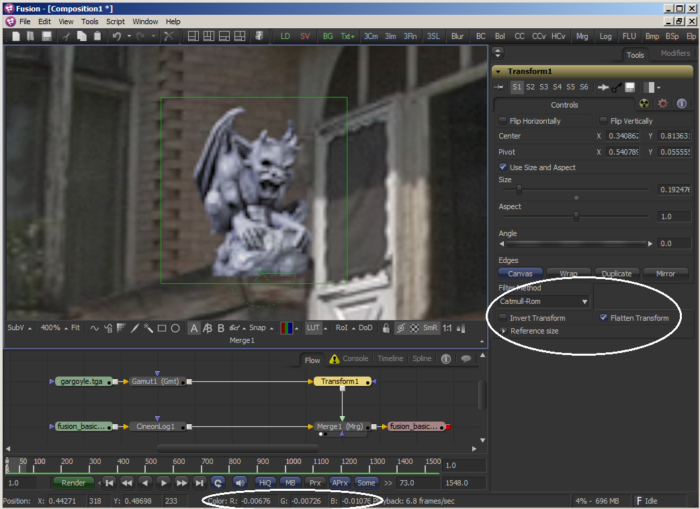Click the Fit button in viewer toolbar

coord(75,328)
